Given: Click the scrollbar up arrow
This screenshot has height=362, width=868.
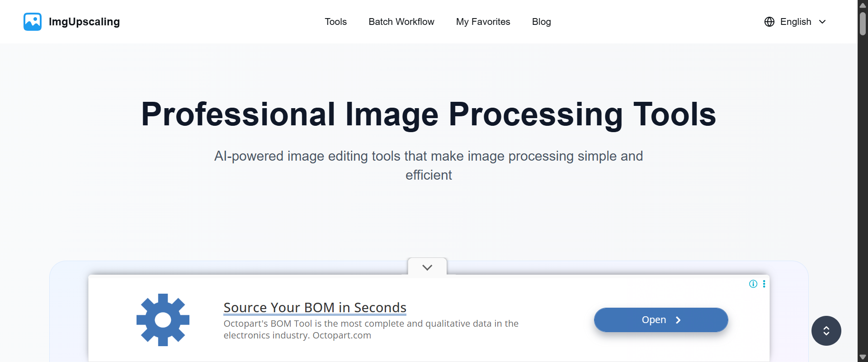Looking at the screenshot, I should 863,5.
